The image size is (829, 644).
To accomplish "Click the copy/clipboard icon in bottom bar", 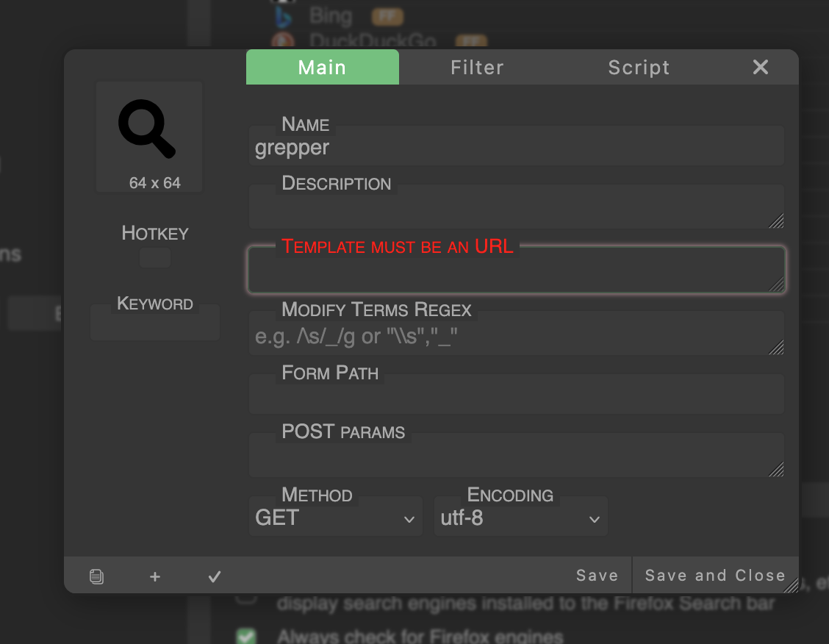I will click(96, 577).
